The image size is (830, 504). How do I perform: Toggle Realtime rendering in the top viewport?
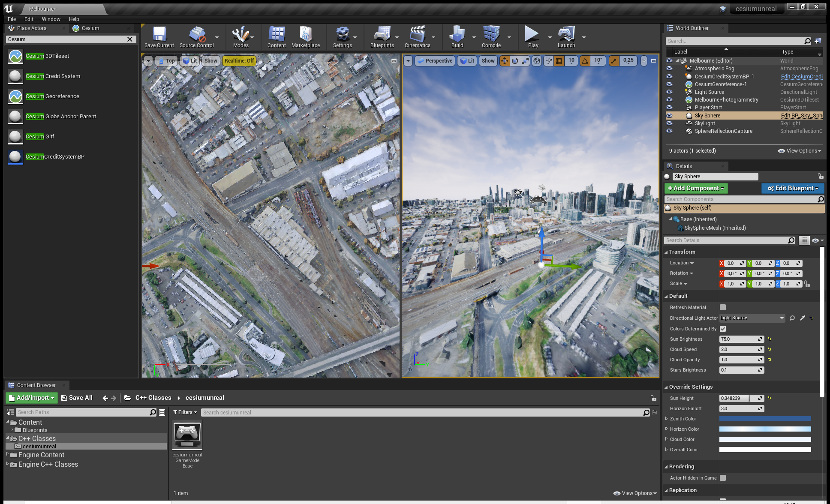(x=239, y=60)
